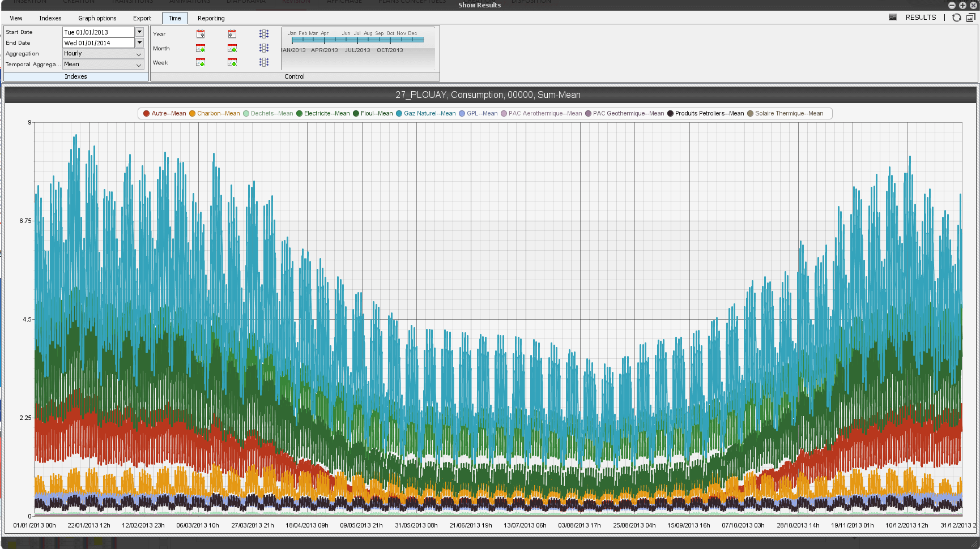Toggle PAC Geothermique--Mean series in legend
Viewport: 980px width, 549px height.
tap(625, 113)
